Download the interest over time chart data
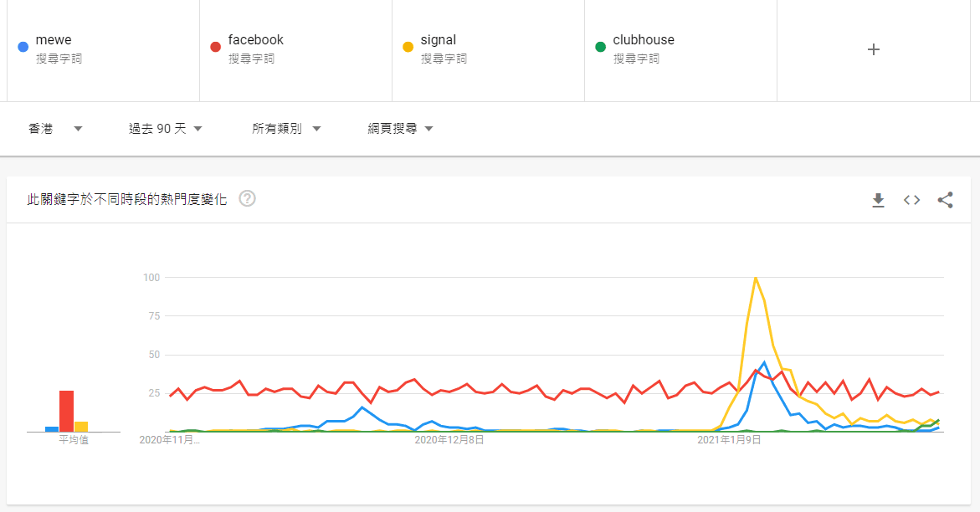This screenshot has width=980, height=512. 878,200
